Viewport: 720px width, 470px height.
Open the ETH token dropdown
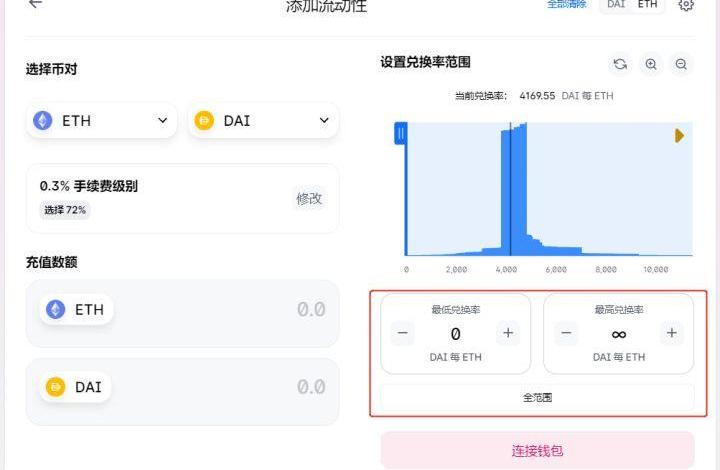tap(101, 121)
